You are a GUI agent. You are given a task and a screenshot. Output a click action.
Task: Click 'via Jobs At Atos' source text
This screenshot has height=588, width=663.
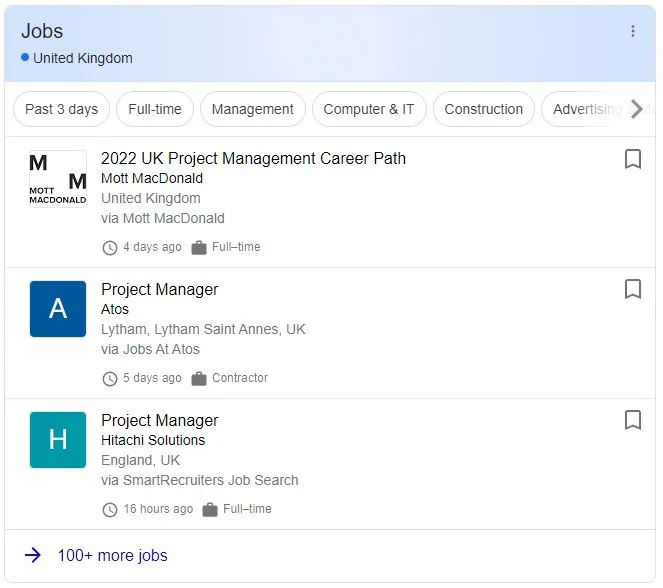[x=150, y=349]
